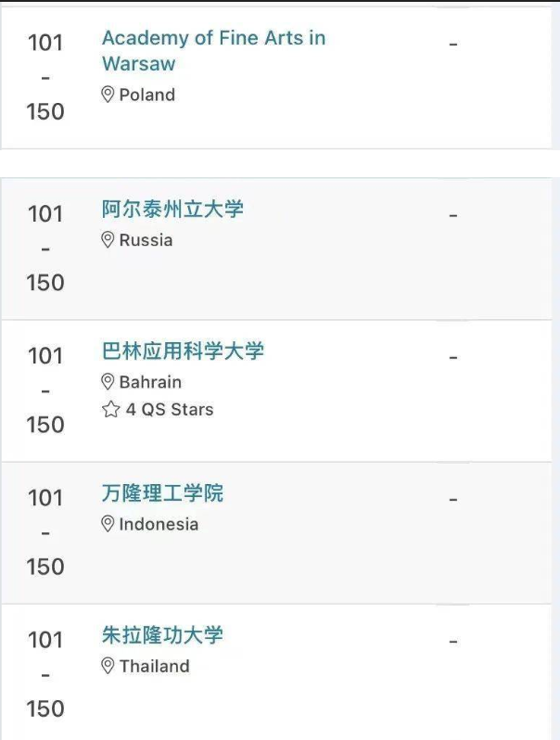Click the location pin icon beside Poland
The image size is (560, 740).
click(108, 95)
